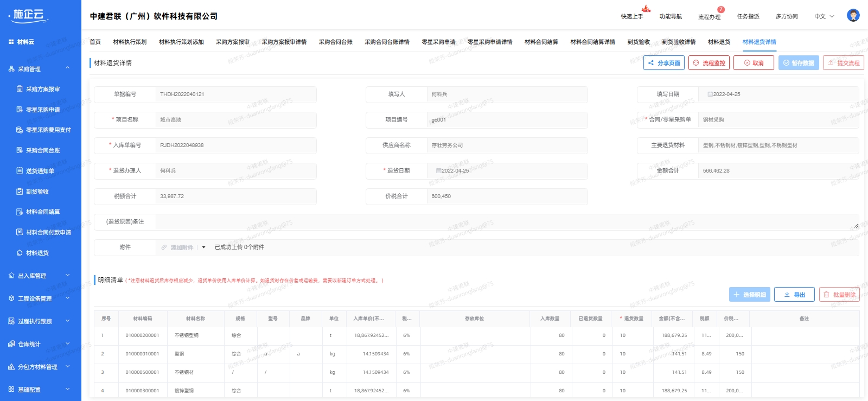Open 多方协同 in the top bar
Image resolution: width=868 pixels, height=401 pixels.
pyautogui.click(x=787, y=16)
